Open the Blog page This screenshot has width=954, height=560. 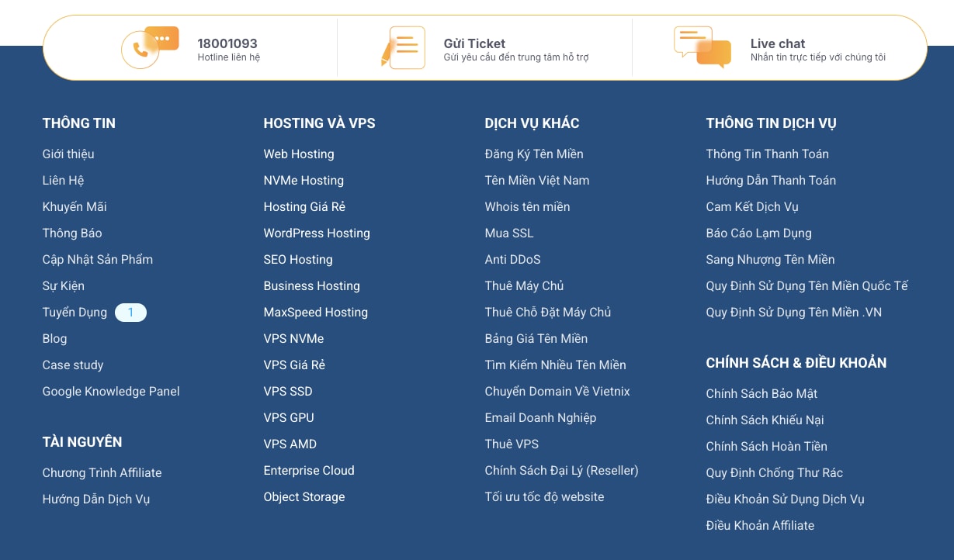pyautogui.click(x=54, y=338)
